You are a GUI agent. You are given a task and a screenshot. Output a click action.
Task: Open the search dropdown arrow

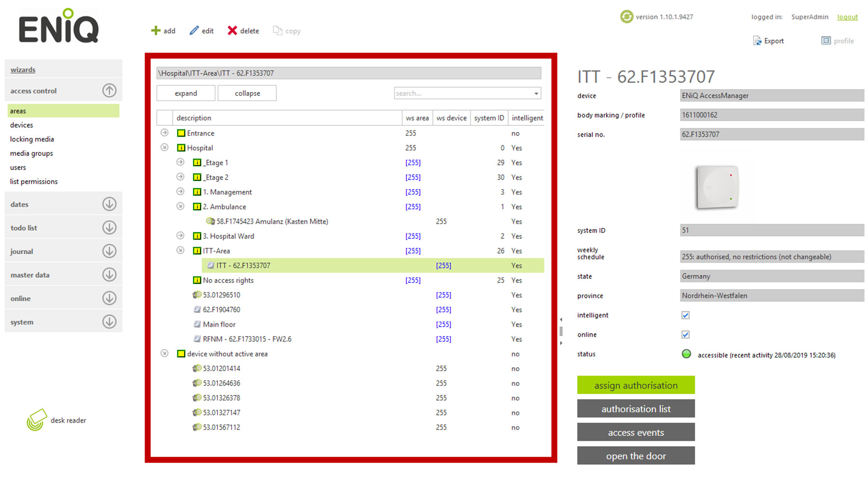click(536, 94)
